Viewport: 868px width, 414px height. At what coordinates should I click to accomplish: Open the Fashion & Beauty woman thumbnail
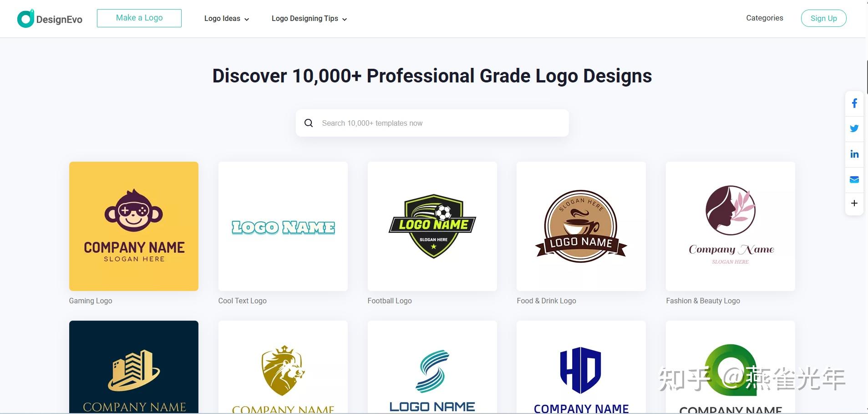(x=731, y=226)
